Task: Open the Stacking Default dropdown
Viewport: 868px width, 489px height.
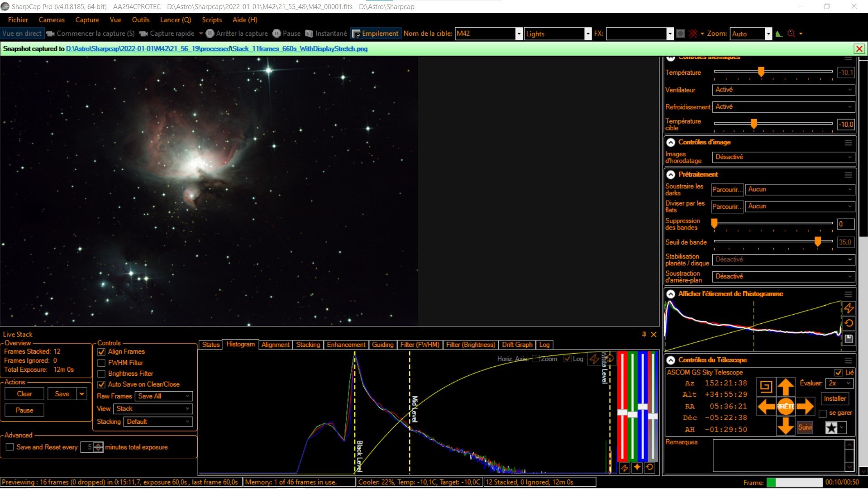Action: coord(158,422)
